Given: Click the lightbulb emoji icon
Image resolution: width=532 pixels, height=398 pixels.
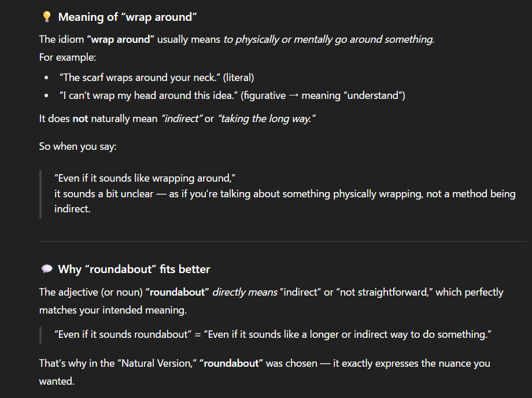Looking at the screenshot, I should (x=47, y=17).
